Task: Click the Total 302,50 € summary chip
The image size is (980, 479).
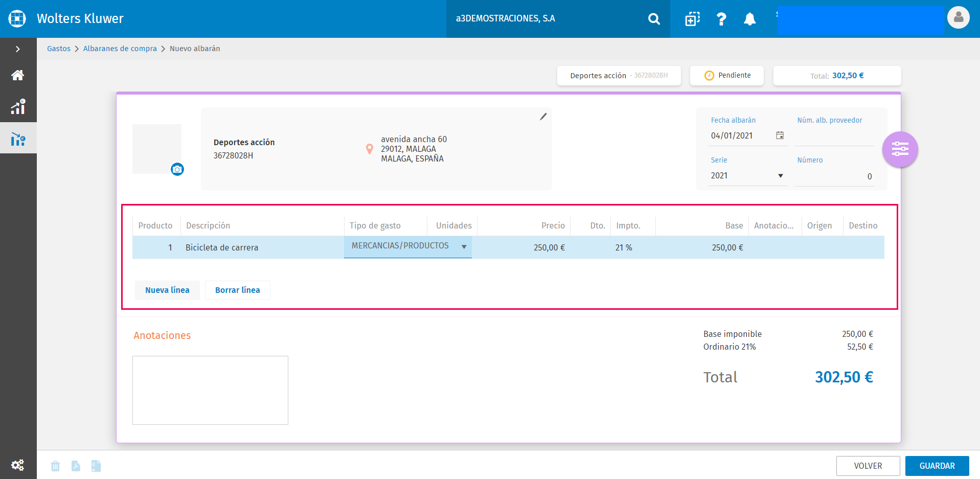Action: point(837,76)
